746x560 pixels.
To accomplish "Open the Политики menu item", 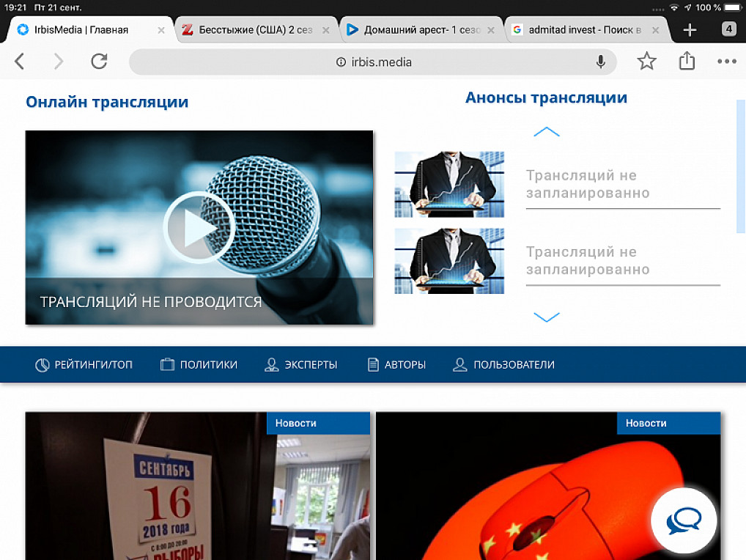I will [x=199, y=365].
